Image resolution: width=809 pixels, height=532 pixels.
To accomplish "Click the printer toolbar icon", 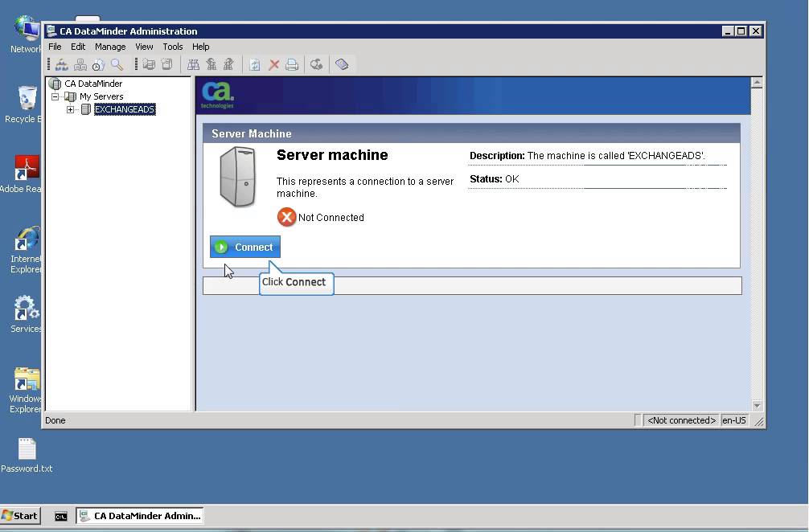I will click(x=292, y=64).
